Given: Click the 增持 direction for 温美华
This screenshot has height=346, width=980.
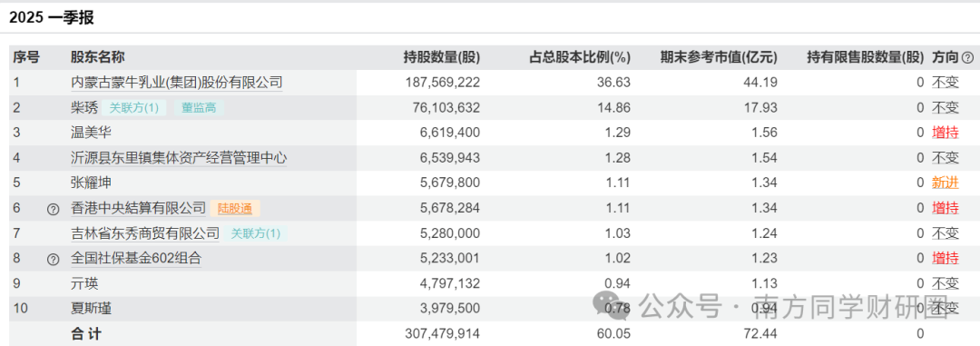Looking at the screenshot, I should click(945, 133).
